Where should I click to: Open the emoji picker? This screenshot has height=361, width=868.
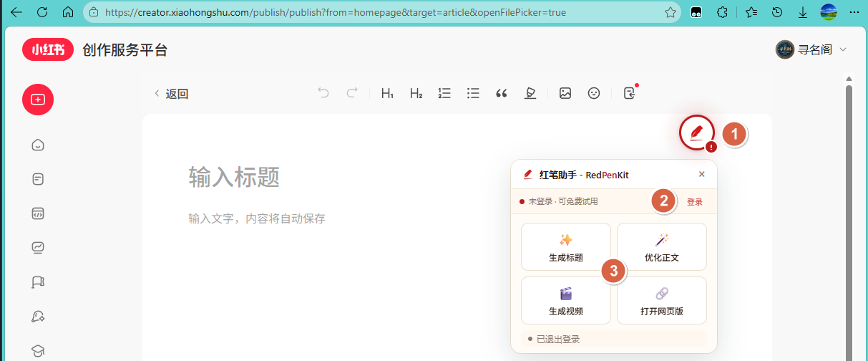(594, 93)
